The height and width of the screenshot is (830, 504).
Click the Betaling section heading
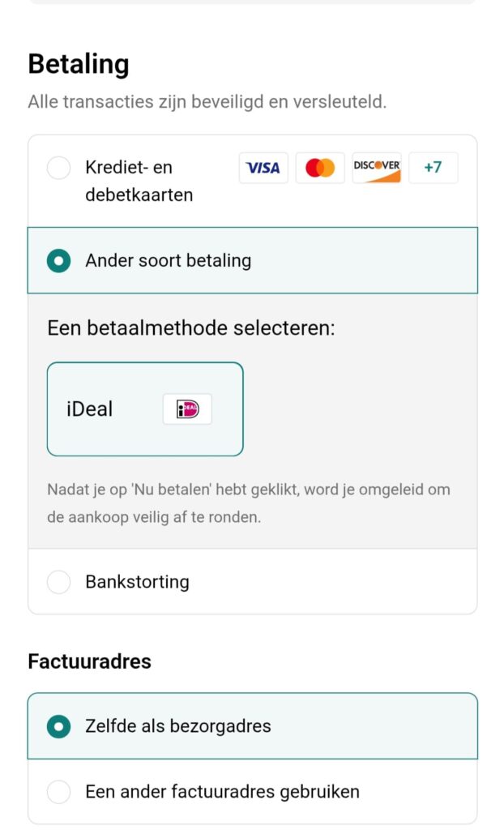click(79, 64)
